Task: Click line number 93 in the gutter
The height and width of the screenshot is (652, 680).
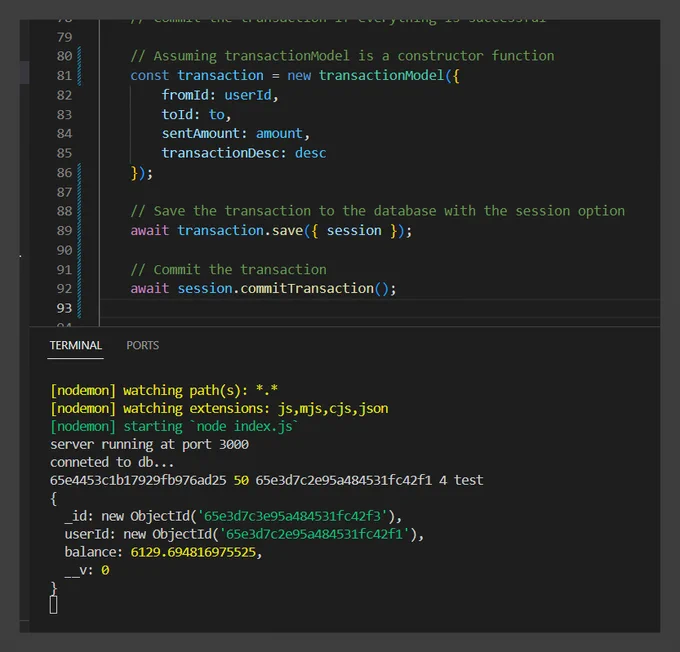Action: pos(64,308)
